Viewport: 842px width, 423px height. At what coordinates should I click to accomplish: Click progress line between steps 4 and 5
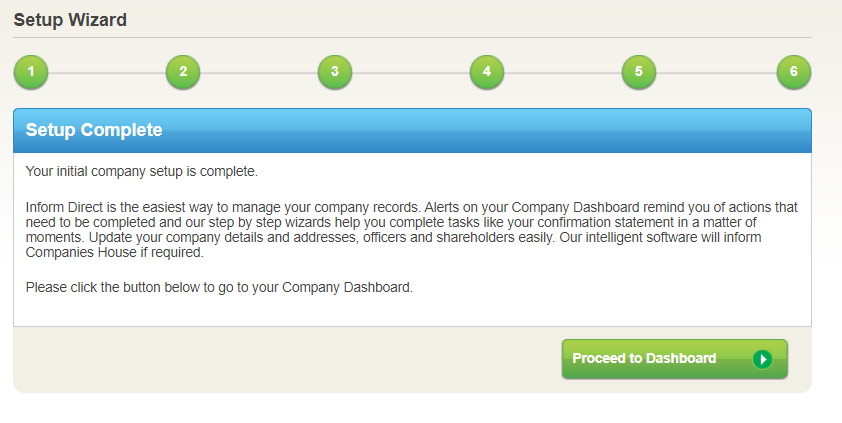pyautogui.click(x=563, y=72)
